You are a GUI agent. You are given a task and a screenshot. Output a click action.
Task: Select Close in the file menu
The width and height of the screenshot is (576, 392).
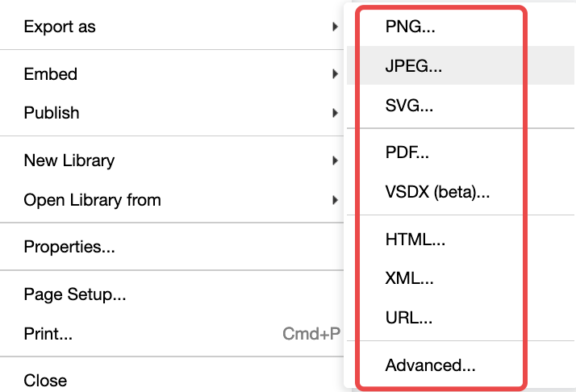45,381
